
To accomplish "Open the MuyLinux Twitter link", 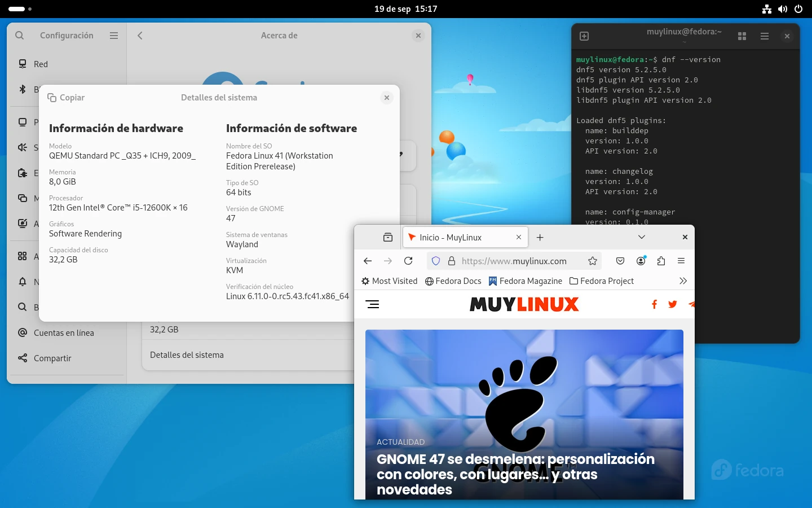I will (673, 304).
